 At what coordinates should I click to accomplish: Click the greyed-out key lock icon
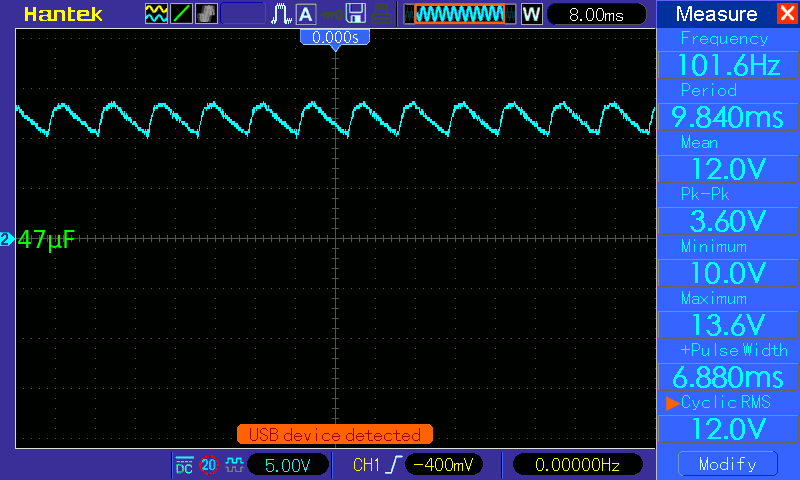(x=331, y=15)
